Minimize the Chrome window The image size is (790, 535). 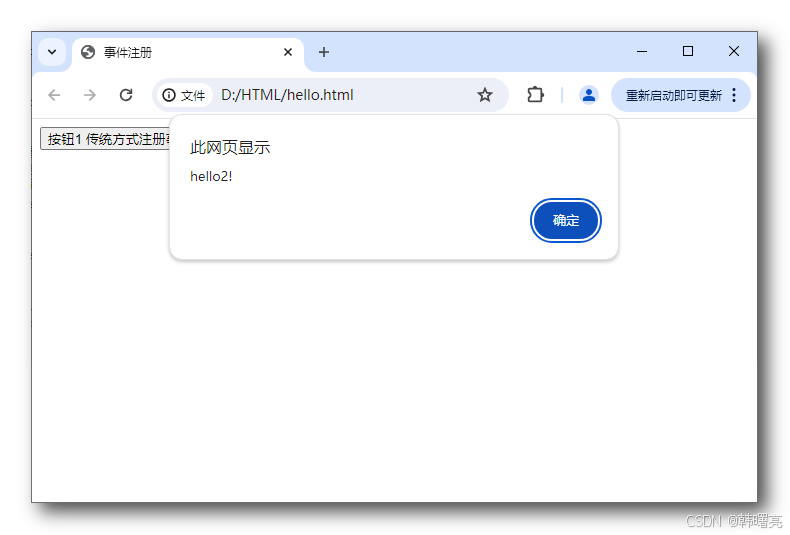point(642,51)
